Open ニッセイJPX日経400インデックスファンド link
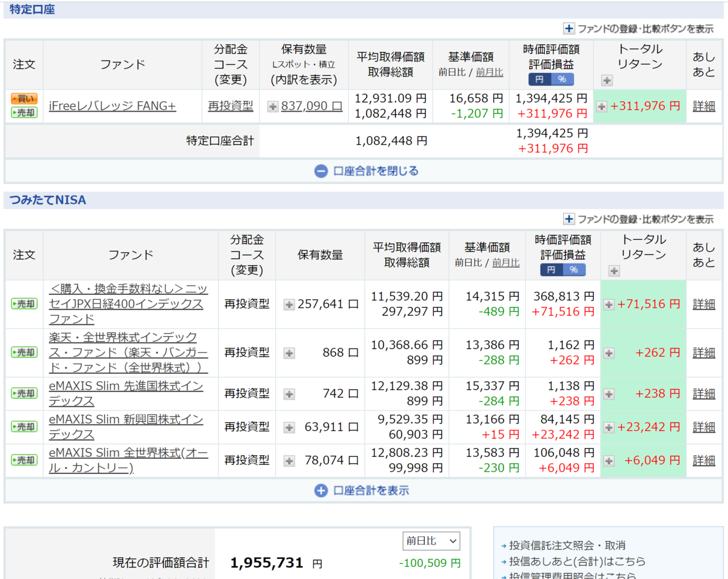This screenshot has height=579, width=728. tap(129, 304)
